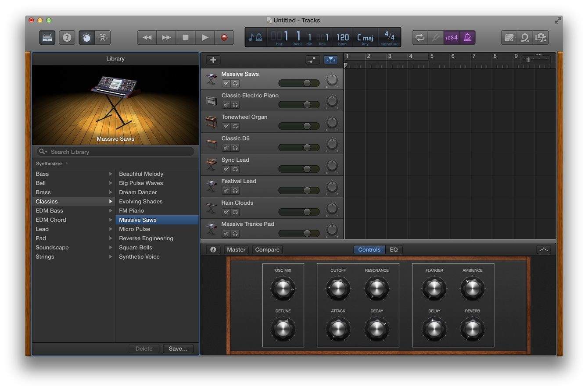Open the Note Pad icon
Viewport: 588px width, 391px height.
pos(509,38)
